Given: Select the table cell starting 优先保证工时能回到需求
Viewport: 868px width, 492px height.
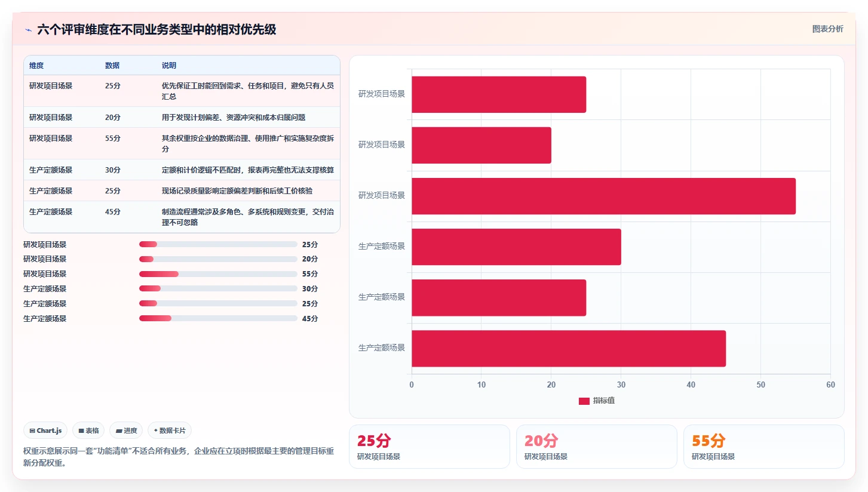Looking at the screenshot, I should [248, 91].
